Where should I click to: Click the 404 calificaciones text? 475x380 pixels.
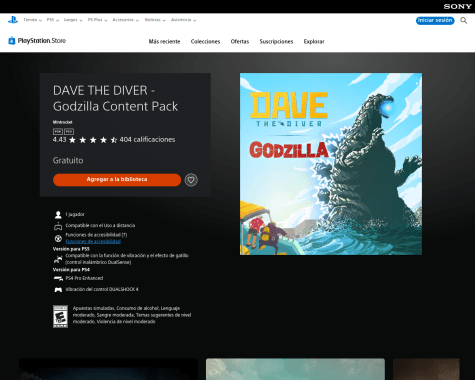pyautogui.click(x=147, y=140)
